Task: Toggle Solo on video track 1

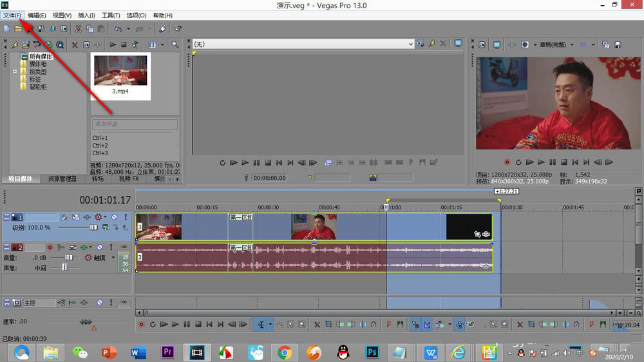Action: pyautogui.click(x=126, y=217)
